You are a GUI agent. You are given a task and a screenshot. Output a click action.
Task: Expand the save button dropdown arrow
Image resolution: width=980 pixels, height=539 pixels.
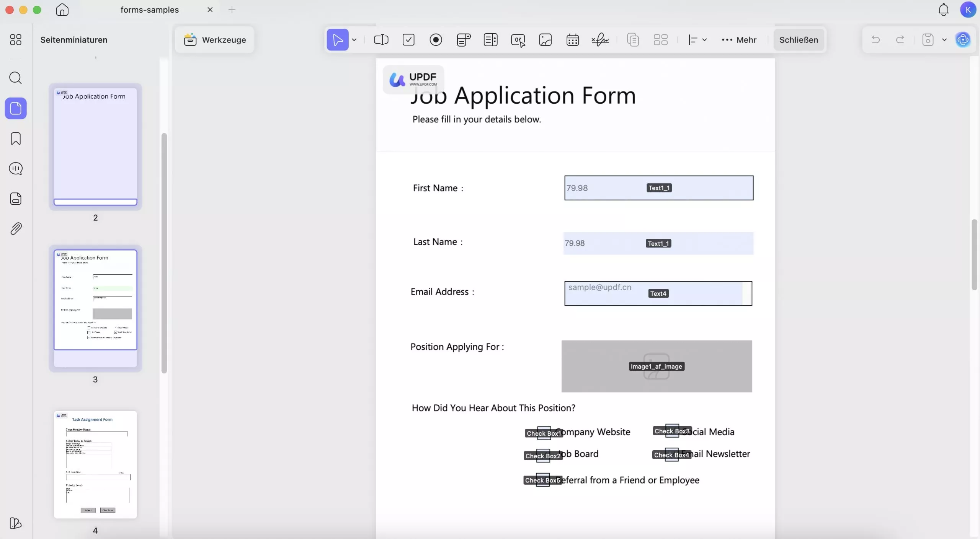coord(944,39)
